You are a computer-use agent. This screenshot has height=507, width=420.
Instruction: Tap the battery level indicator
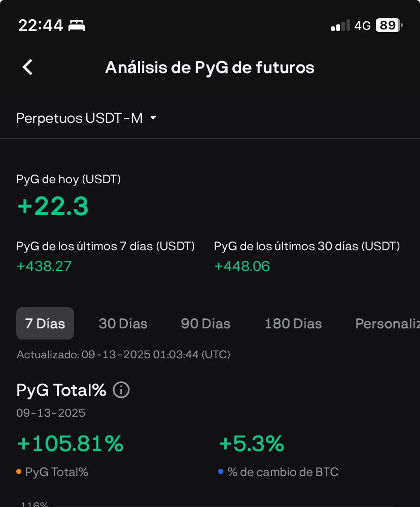389,25
